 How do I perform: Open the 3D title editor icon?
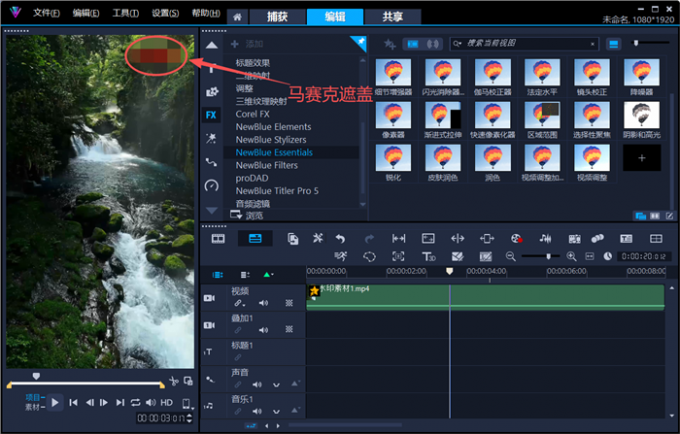click(x=428, y=257)
